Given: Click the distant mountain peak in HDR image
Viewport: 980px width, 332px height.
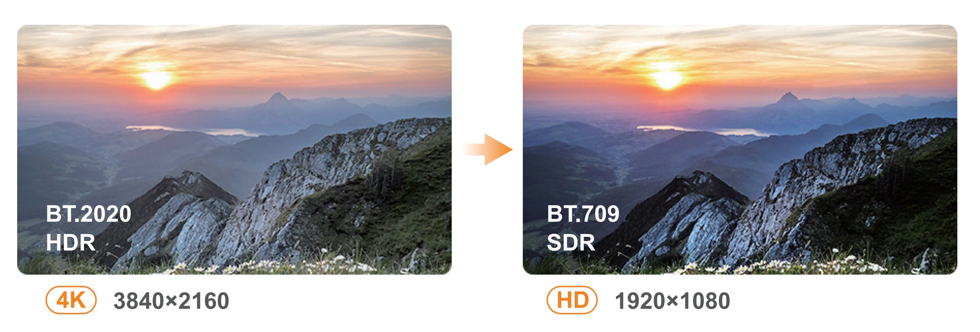Looking at the screenshot, I should click(x=278, y=98).
